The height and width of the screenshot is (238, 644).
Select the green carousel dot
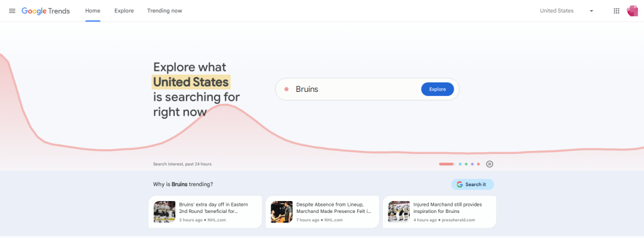coord(466,164)
